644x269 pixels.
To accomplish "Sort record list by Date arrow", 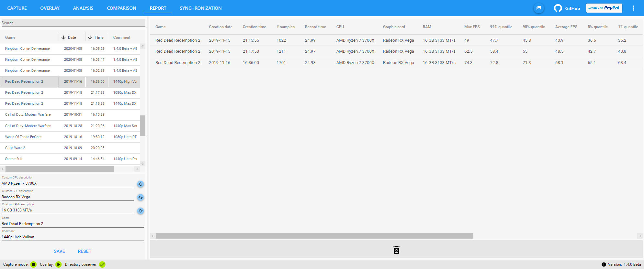I will (x=63, y=38).
